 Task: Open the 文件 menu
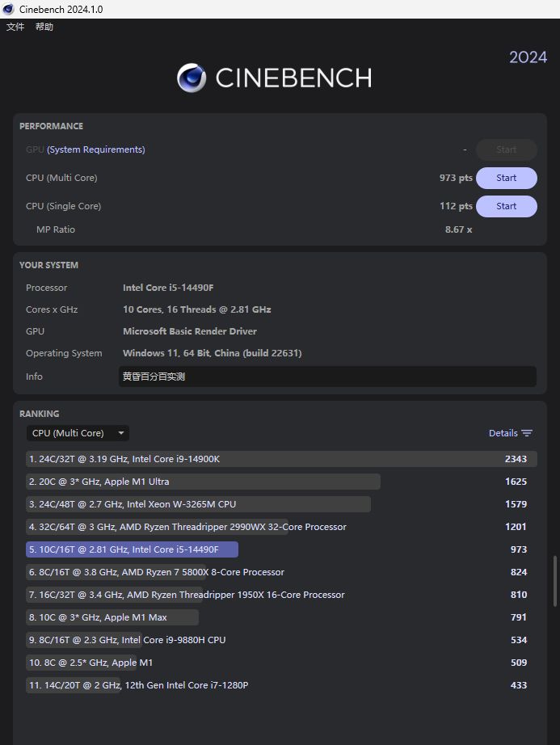(x=15, y=27)
